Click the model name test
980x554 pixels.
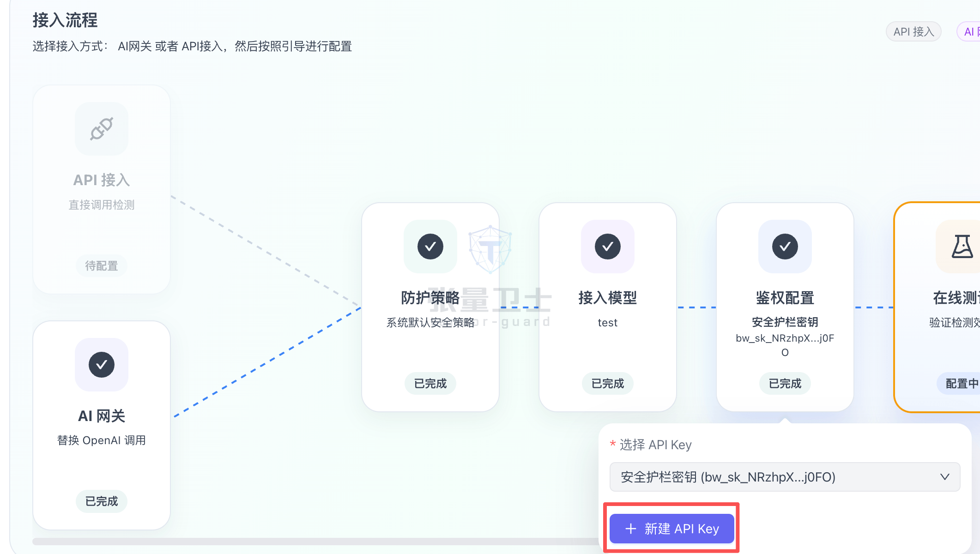point(608,323)
